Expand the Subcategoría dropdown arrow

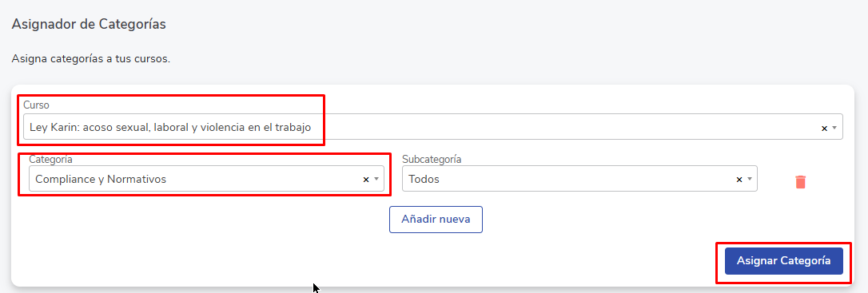749,179
